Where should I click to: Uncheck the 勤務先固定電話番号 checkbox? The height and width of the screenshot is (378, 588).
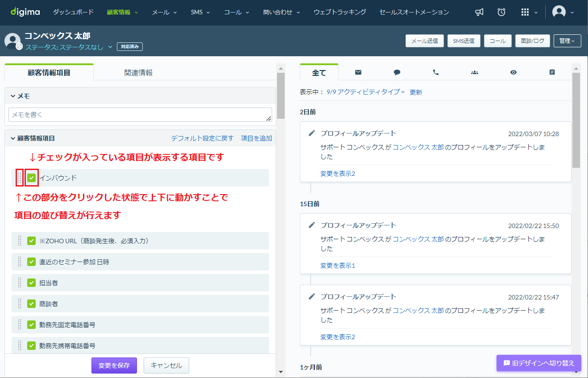coord(31,325)
